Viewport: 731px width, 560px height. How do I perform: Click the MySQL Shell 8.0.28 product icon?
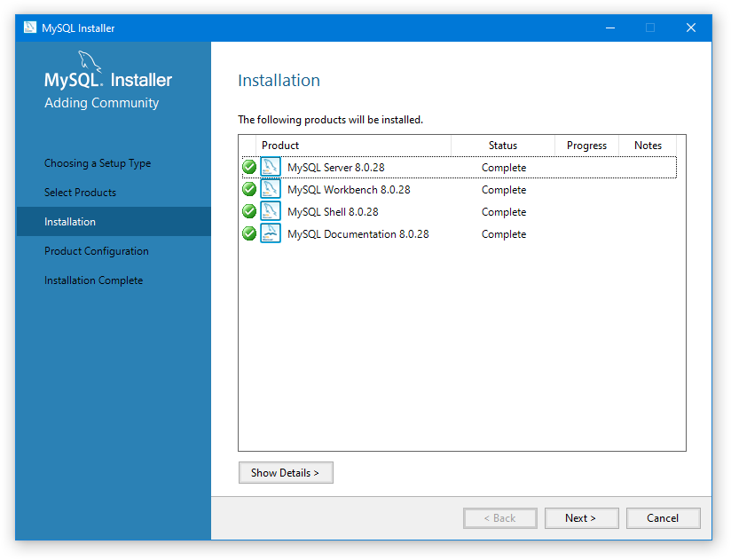(x=271, y=211)
